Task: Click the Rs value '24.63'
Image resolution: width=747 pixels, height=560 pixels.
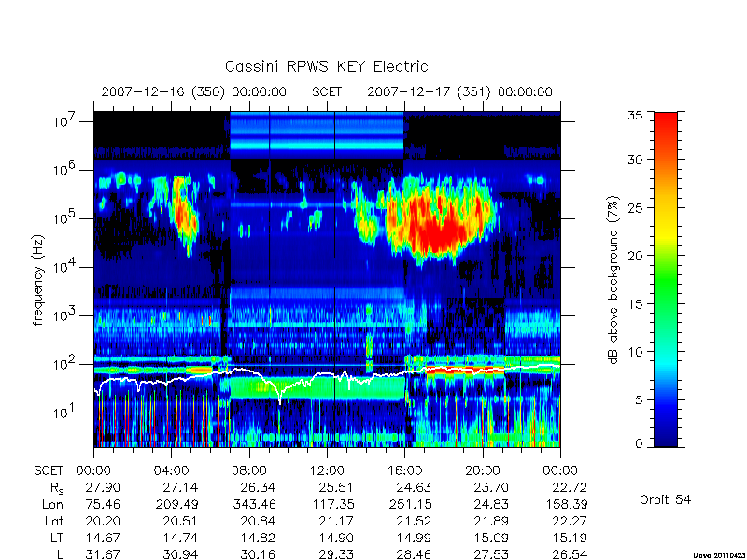Action: click(414, 487)
